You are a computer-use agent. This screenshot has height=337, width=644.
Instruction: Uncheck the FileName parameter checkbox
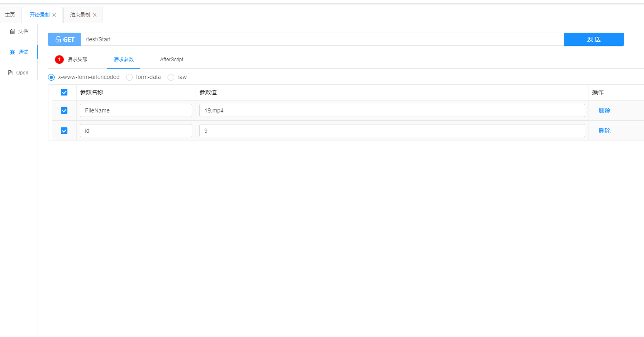pos(64,110)
